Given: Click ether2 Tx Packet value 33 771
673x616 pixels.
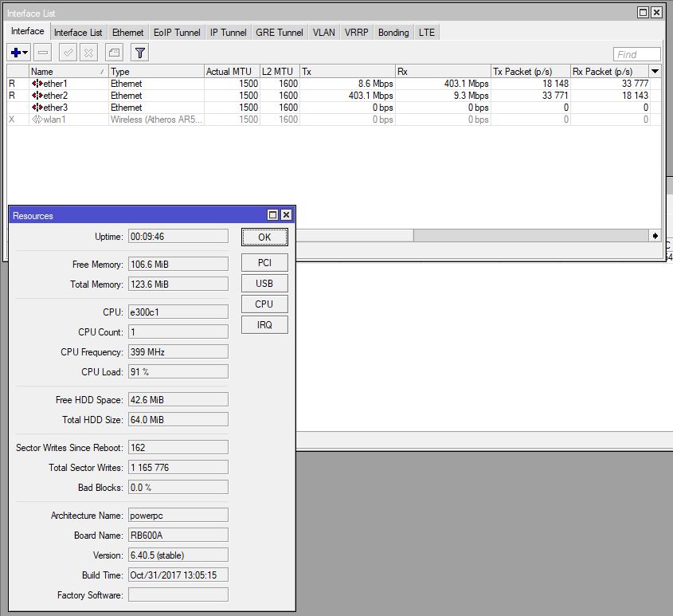Looking at the screenshot, I should [555, 96].
